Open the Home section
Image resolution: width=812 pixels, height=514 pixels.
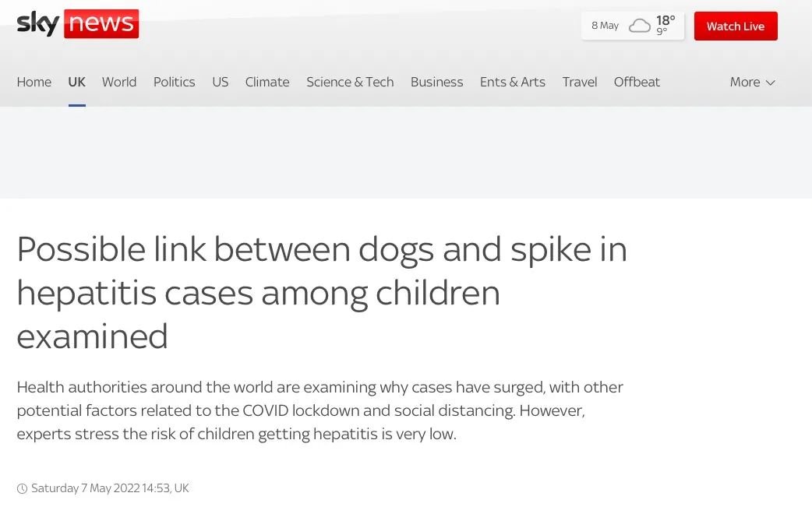pos(34,82)
